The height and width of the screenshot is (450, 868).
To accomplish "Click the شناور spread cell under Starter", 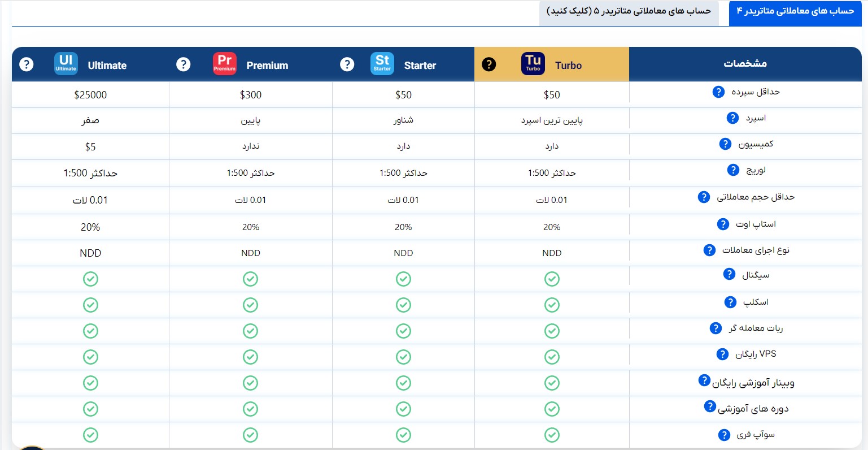I will tap(403, 120).
